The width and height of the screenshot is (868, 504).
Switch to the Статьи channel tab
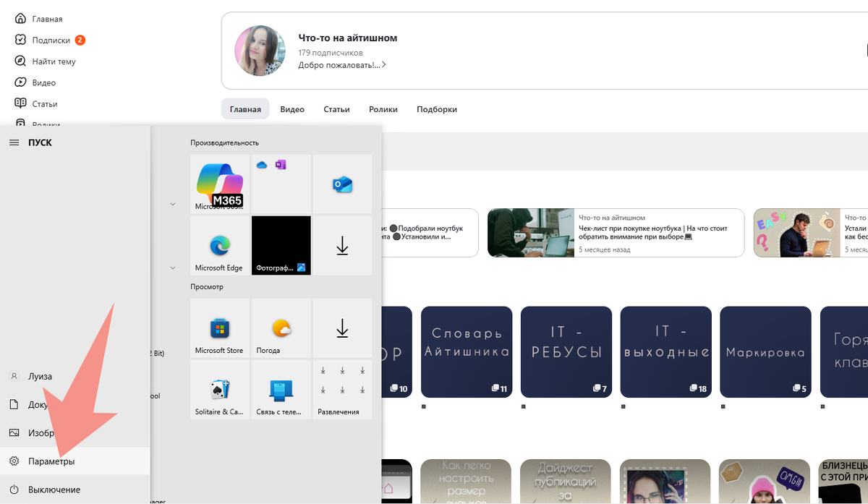pyautogui.click(x=337, y=109)
